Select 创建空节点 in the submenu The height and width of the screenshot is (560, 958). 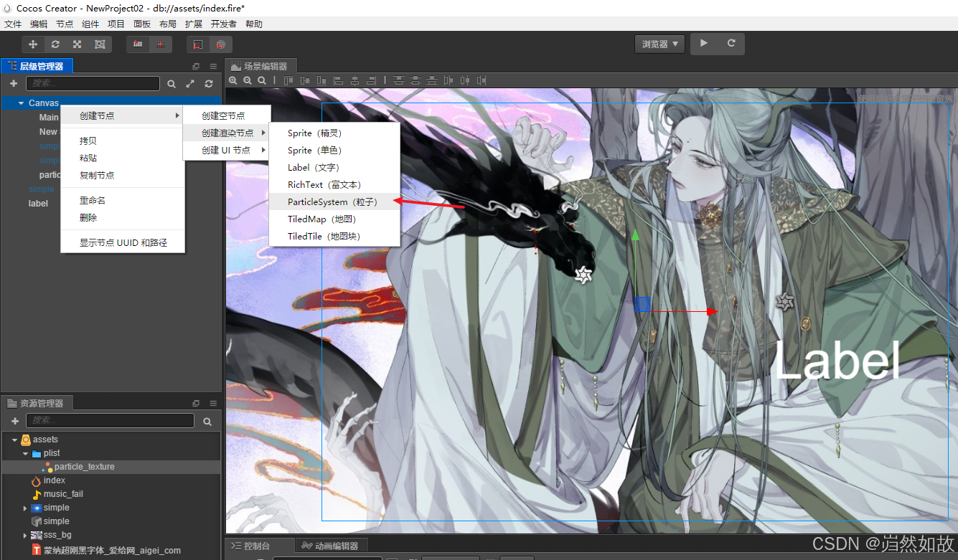tap(227, 115)
